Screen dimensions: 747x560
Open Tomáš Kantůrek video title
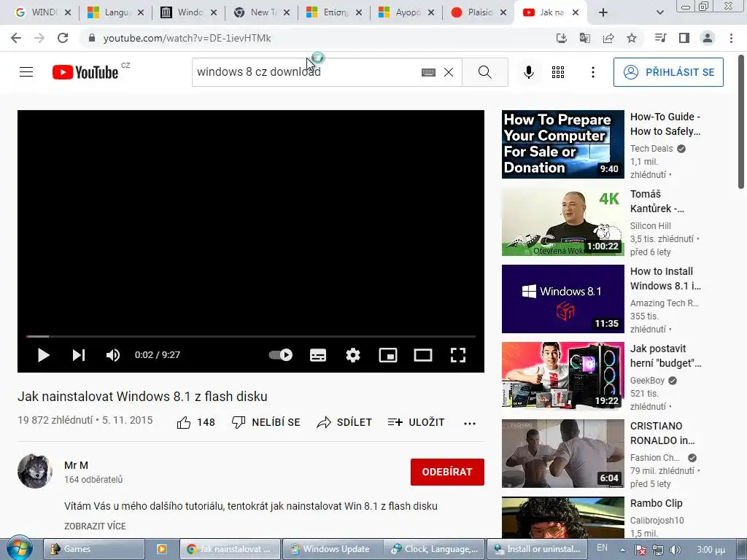pos(657,201)
